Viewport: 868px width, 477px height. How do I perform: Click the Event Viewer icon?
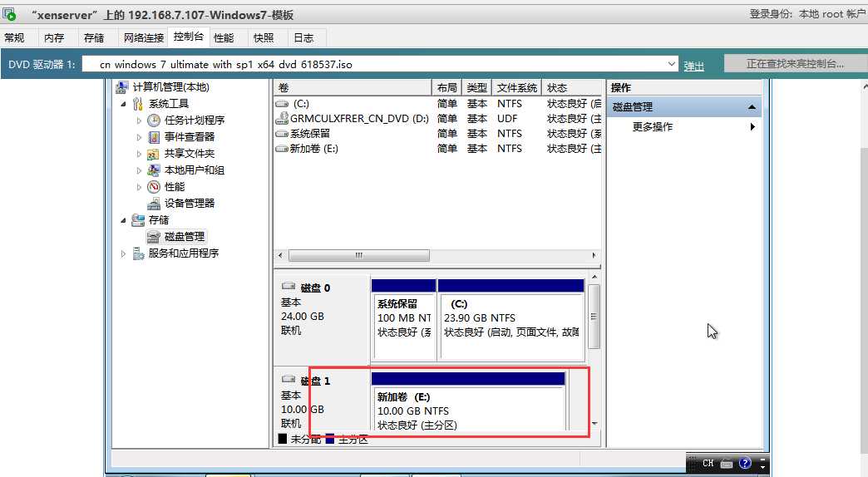click(x=154, y=136)
